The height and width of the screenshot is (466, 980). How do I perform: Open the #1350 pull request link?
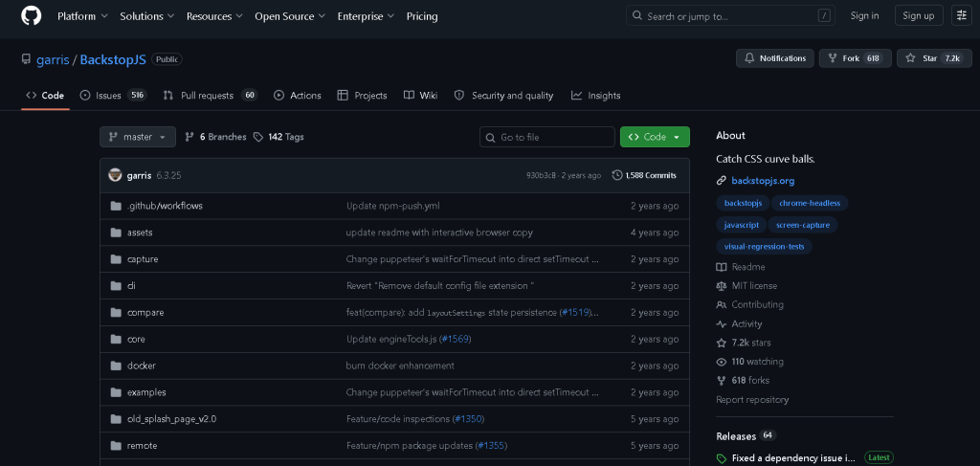[x=469, y=419]
